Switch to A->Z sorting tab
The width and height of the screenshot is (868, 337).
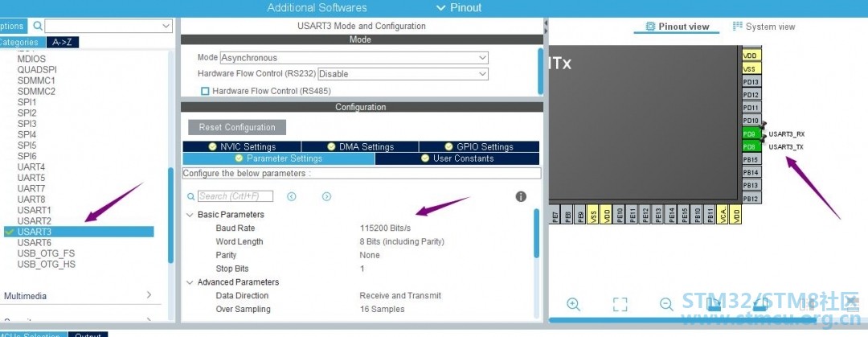[x=63, y=42]
